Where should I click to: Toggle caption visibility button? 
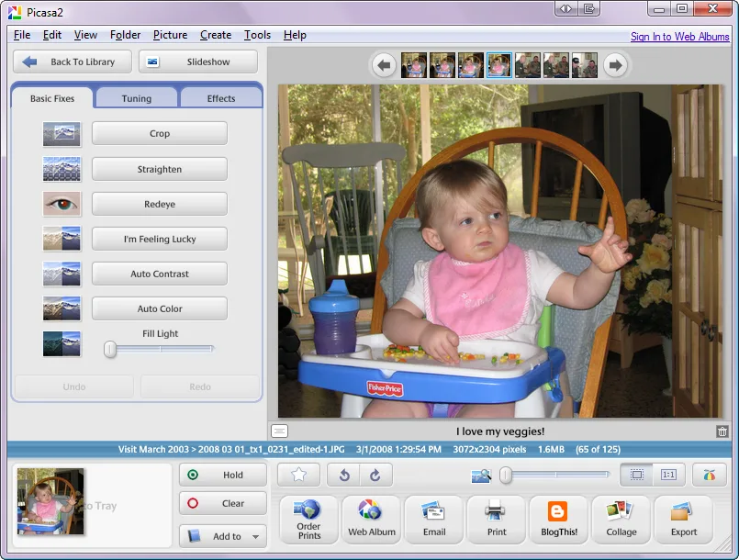point(279,431)
